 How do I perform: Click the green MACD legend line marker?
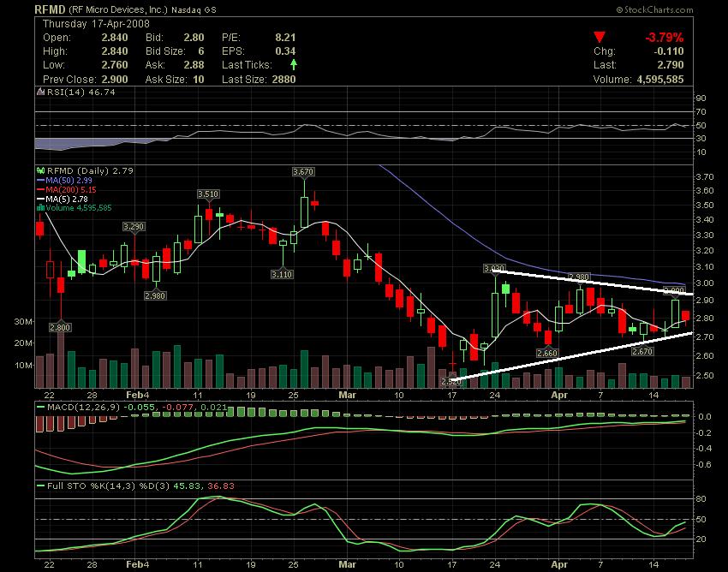pyautogui.click(x=40, y=408)
